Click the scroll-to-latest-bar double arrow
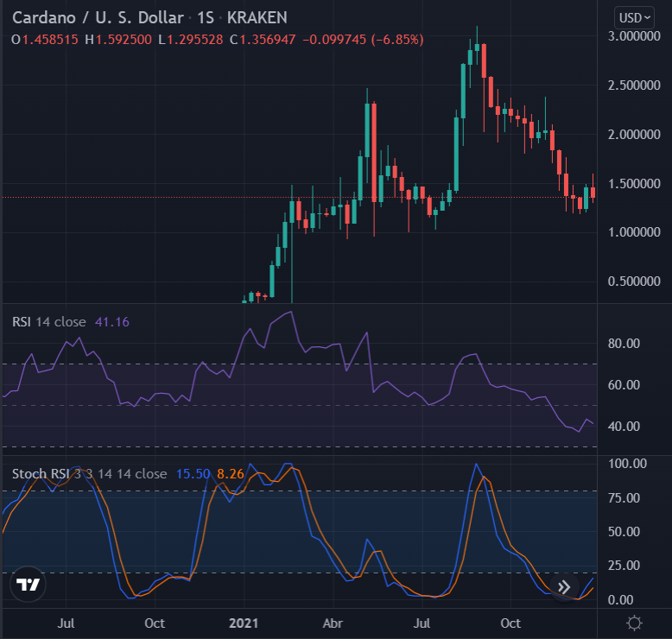The image size is (672, 639). coord(564,586)
